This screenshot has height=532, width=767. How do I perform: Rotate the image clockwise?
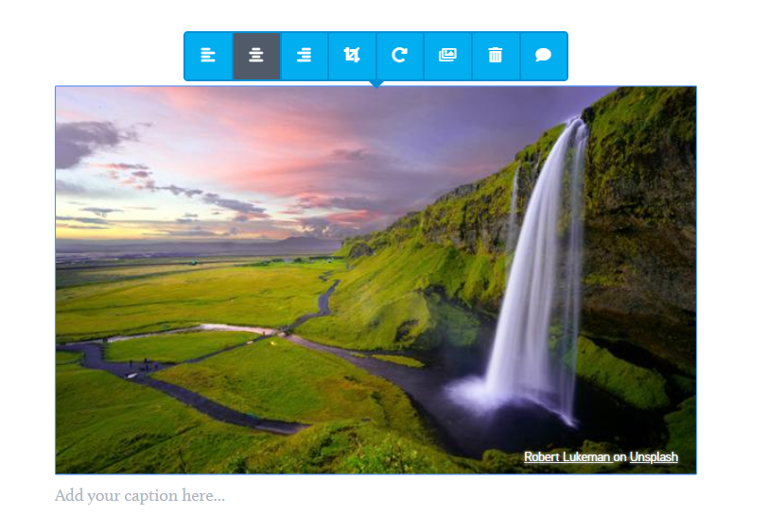coord(400,56)
